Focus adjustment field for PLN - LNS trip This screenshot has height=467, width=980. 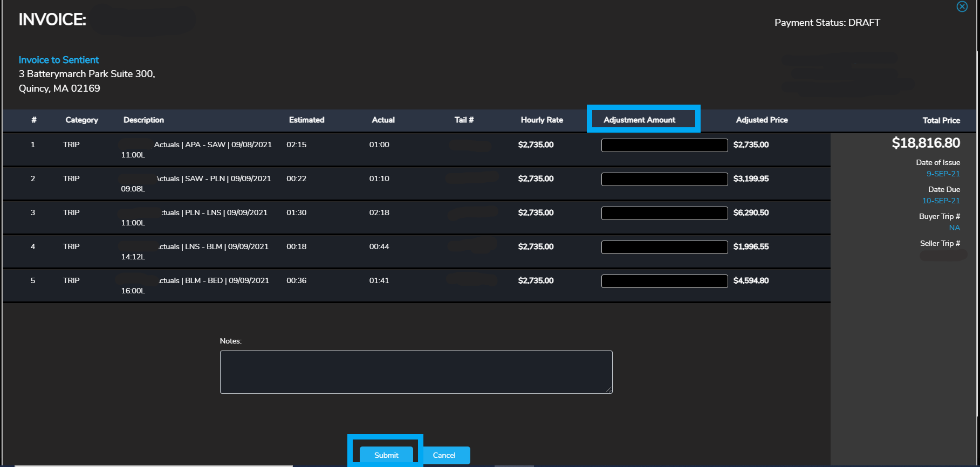coord(664,213)
